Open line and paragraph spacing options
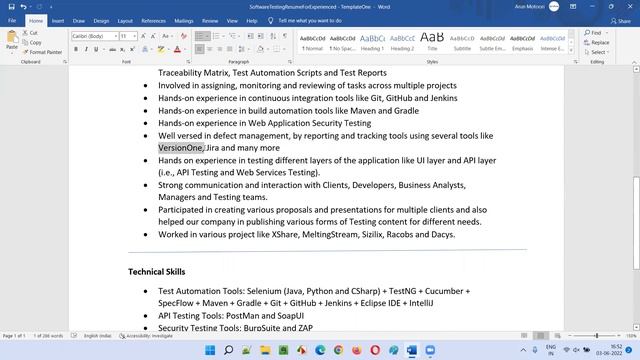The width and height of the screenshot is (640, 360). (243, 49)
